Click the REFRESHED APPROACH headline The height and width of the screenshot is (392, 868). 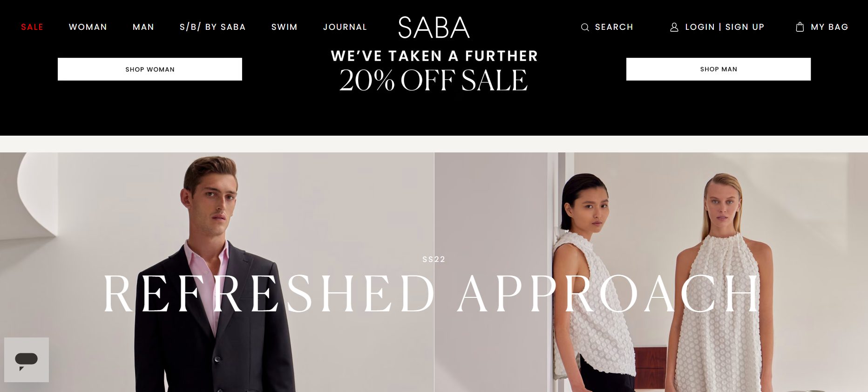click(x=432, y=293)
